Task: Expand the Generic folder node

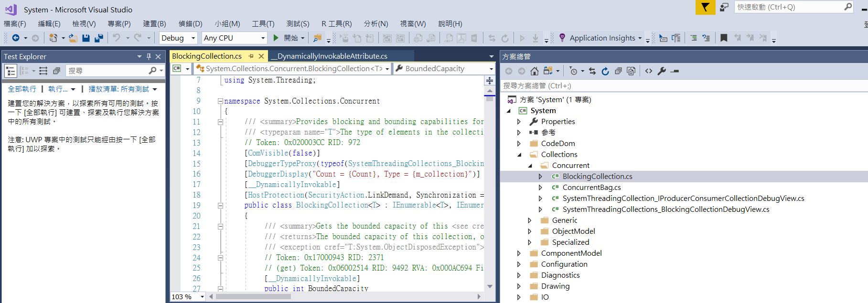Action: click(x=530, y=220)
